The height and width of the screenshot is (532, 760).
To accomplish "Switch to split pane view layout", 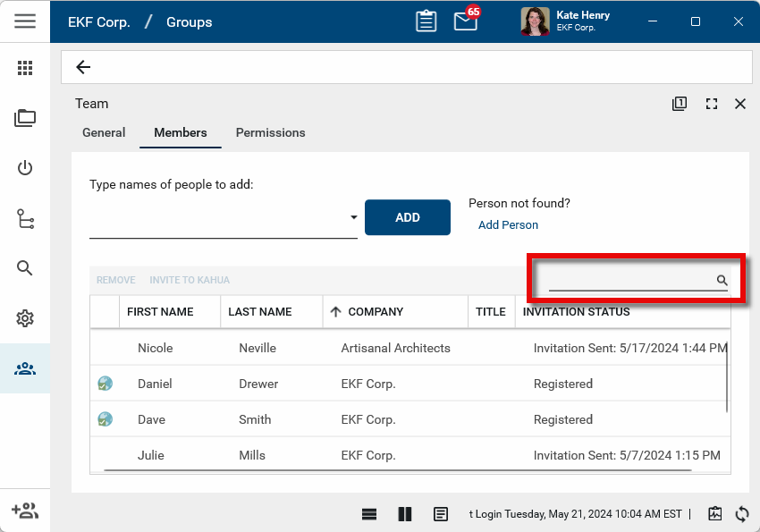I will [x=405, y=514].
